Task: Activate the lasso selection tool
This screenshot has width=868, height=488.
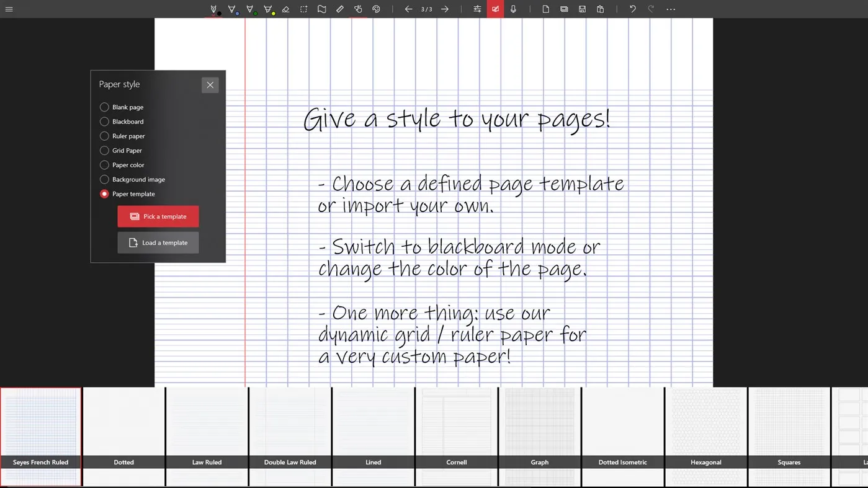Action: pyautogui.click(x=302, y=9)
